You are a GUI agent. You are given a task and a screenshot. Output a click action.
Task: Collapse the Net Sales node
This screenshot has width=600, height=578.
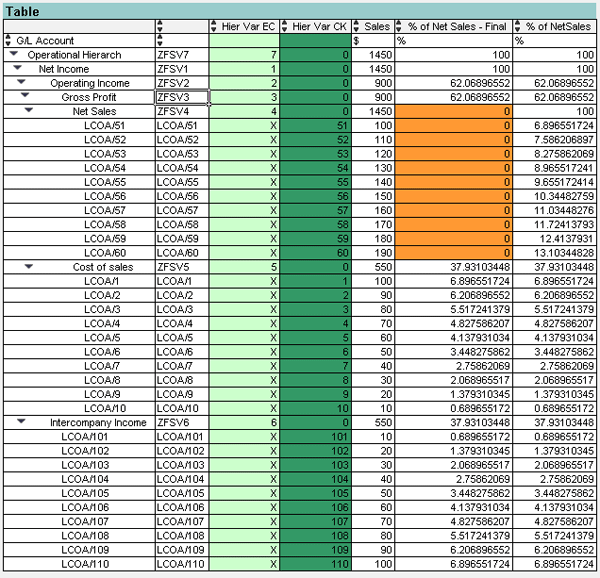tap(28, 112)
